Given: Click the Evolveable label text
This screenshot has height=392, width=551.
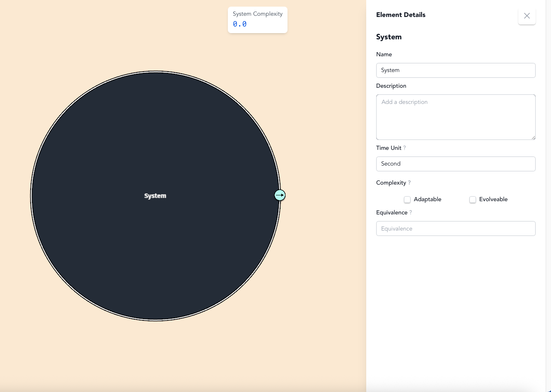Looking at the screenshot, I should tap(493, 200).
